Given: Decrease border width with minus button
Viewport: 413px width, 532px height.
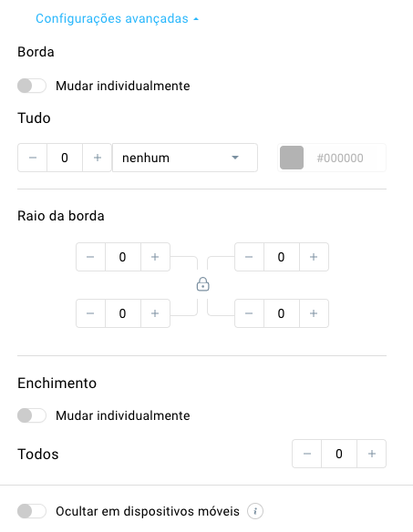Looking at the screenshot, I should pos(33,158).
